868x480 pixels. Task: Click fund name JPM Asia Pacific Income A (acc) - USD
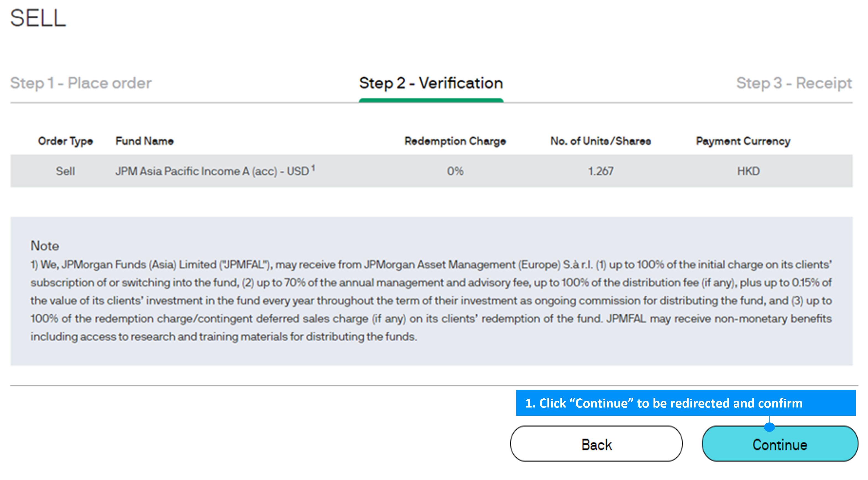pyautogui.click(x=212, y=171)
